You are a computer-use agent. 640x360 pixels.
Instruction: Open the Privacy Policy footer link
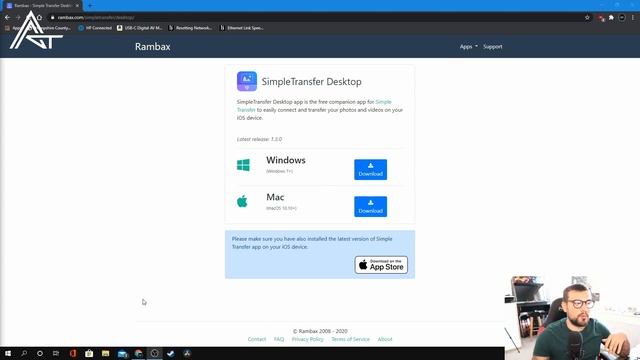(307, 339)
